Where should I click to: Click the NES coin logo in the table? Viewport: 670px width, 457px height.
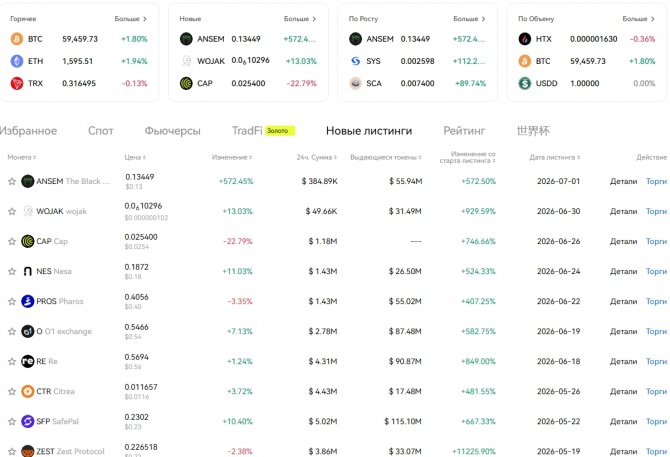point(28,271)
